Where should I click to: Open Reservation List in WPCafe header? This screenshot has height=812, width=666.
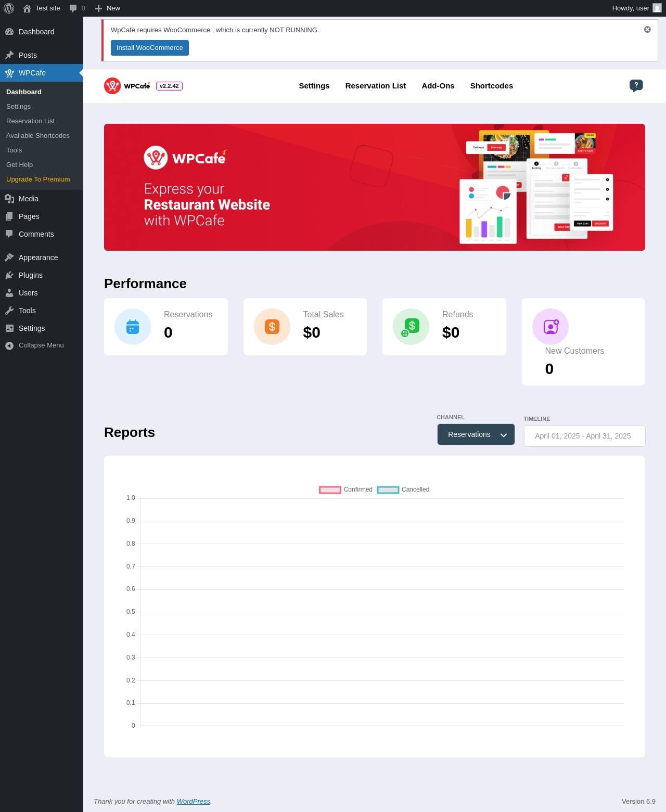pos(376,86)
